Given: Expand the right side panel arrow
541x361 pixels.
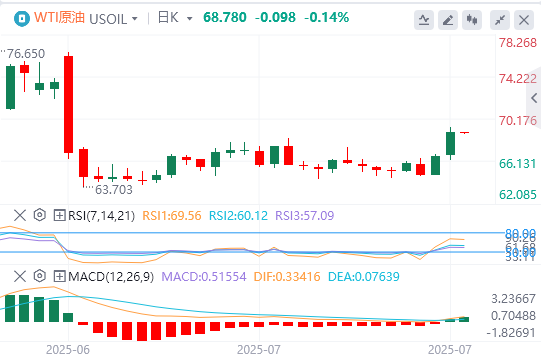Looking at the screenshot, I should (x=534, y=98).
